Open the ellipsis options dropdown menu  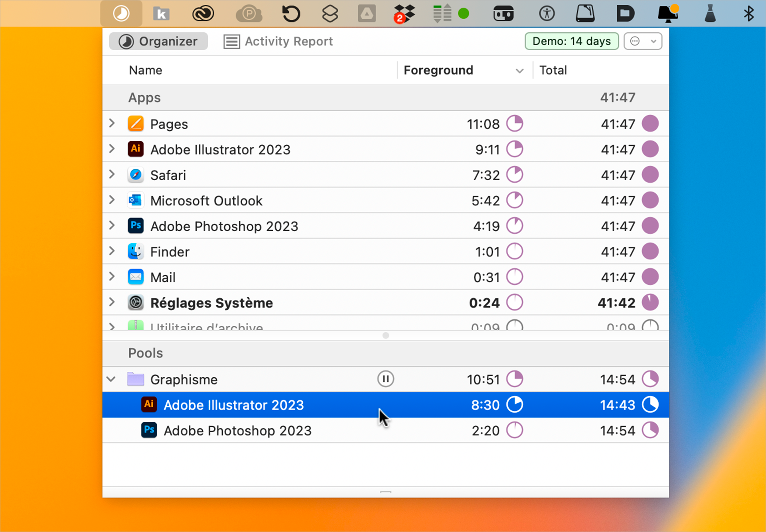coord(643,41)
